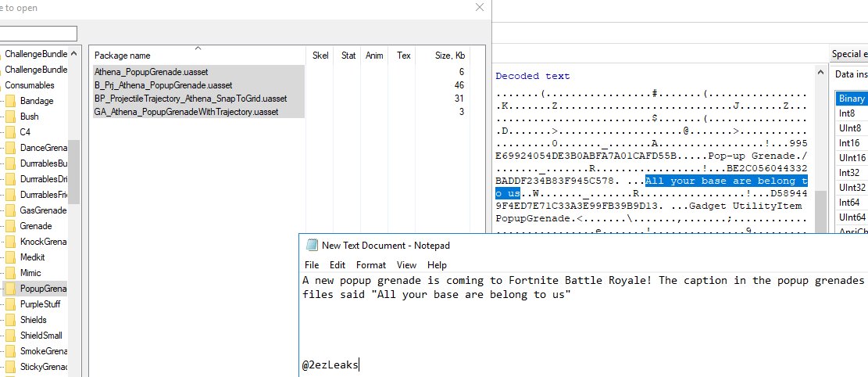868x377 pixels.
Task: Open the Help menu in Notepad
Action: (437, 265)
